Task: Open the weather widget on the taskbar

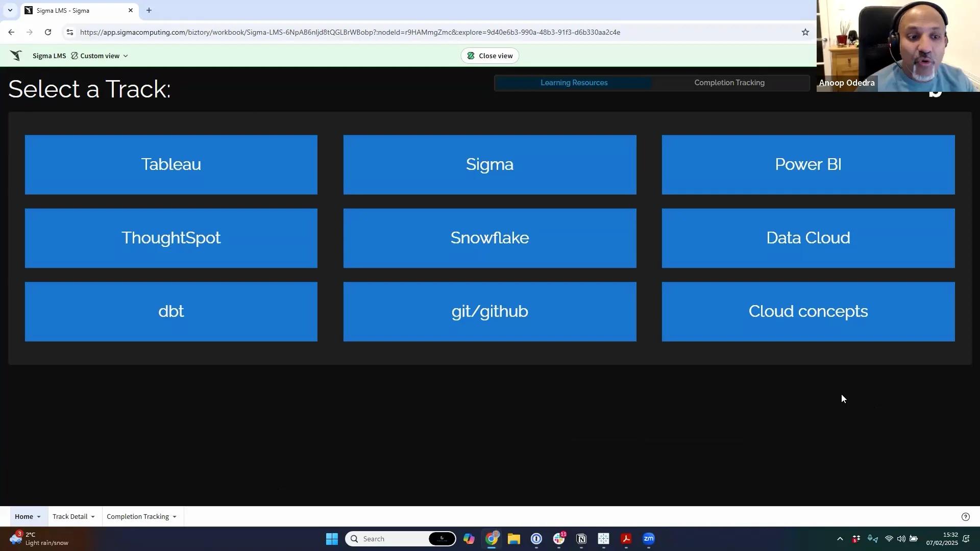Action: [39, 539]
